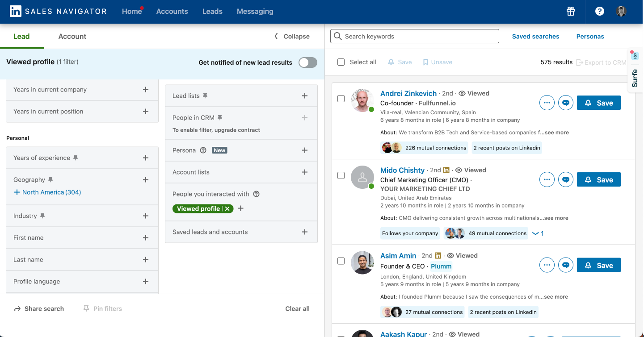
Task: Open Messaging in navigation bar
Action: coord(255,12)
